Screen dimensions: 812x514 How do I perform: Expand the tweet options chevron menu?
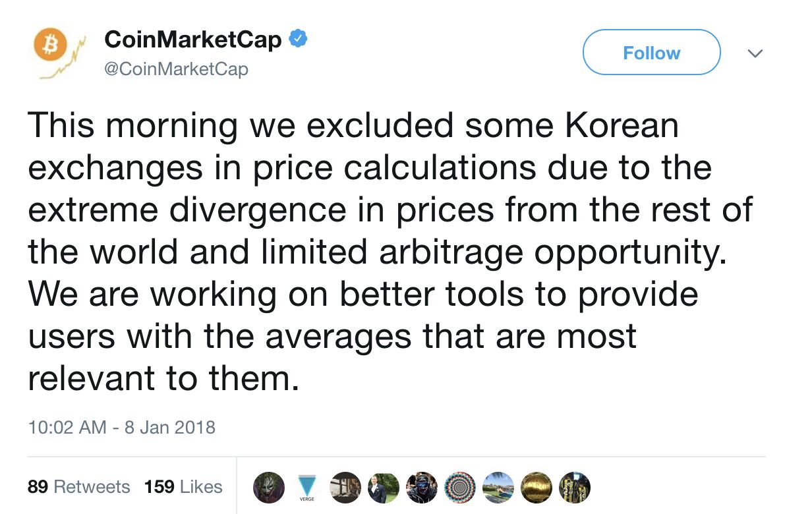click(755, 53)
